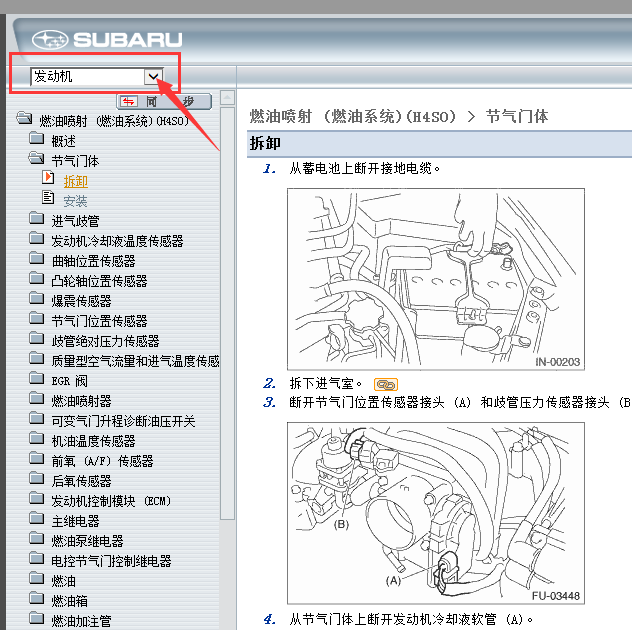
Task: Click step 4 text about 发动机冷却液软管
Action: (411, 619)
